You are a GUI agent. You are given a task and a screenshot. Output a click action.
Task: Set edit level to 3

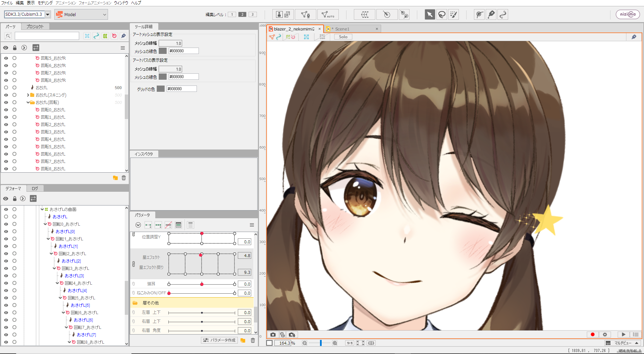click(x=253, y=14)
